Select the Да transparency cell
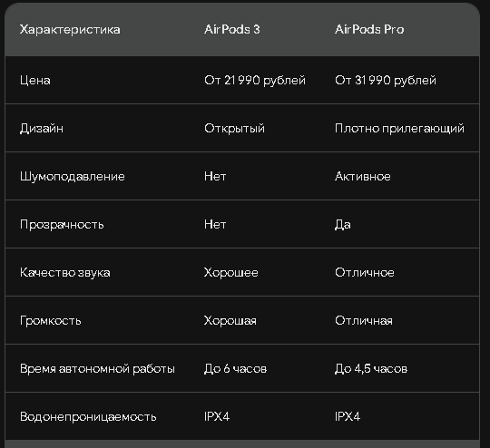 [x=342, y=225]
